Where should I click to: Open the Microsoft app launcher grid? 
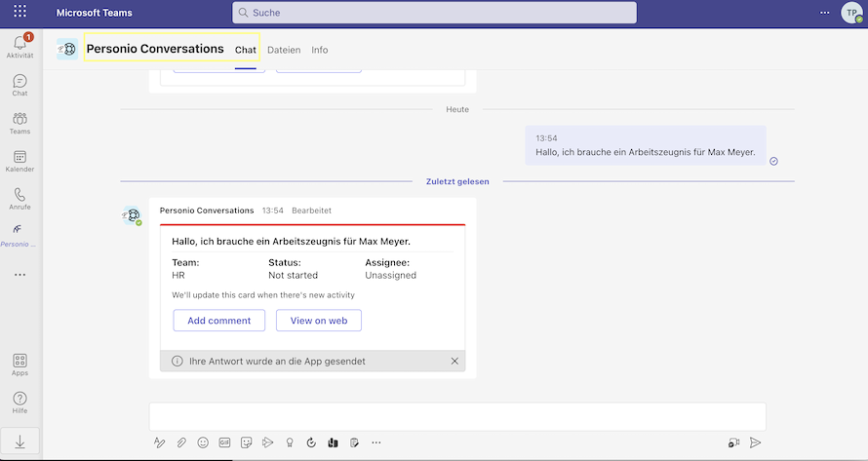point(20,13)
